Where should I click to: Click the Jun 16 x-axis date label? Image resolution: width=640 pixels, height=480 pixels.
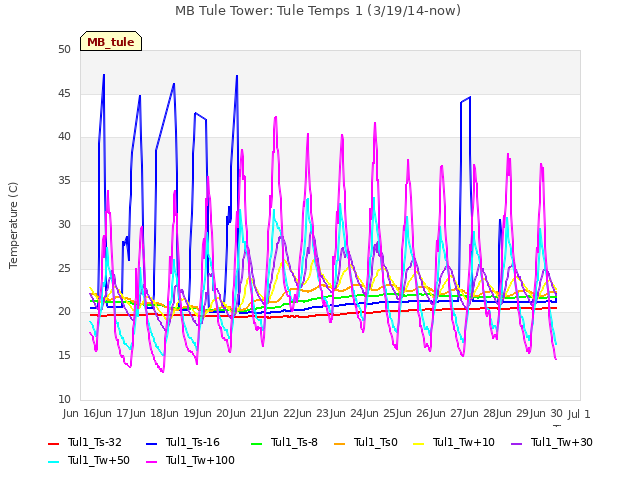pos(80,413)
